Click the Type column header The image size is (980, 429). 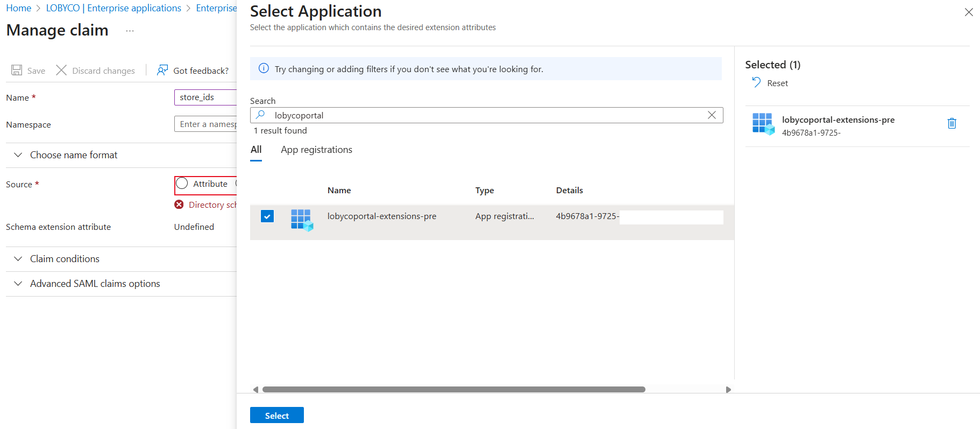pyautogui.click(x=485, y=190)
